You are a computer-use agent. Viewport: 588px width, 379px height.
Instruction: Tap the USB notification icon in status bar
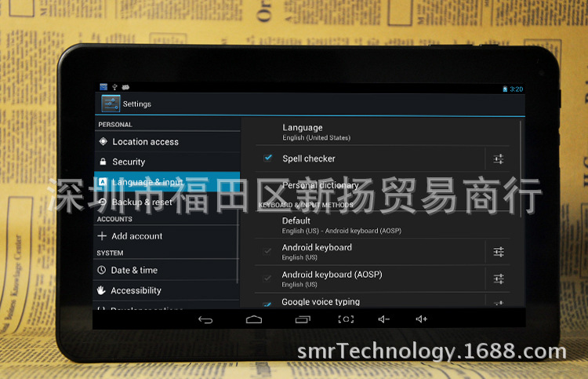click(x=114, y=87)
